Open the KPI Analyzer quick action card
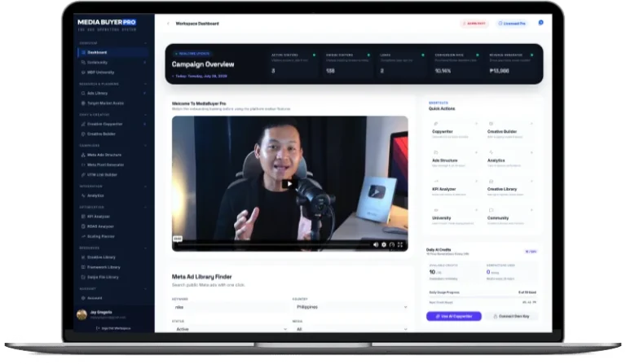The height and width of the screenshot is (364, 626). [x=455, y=188]
